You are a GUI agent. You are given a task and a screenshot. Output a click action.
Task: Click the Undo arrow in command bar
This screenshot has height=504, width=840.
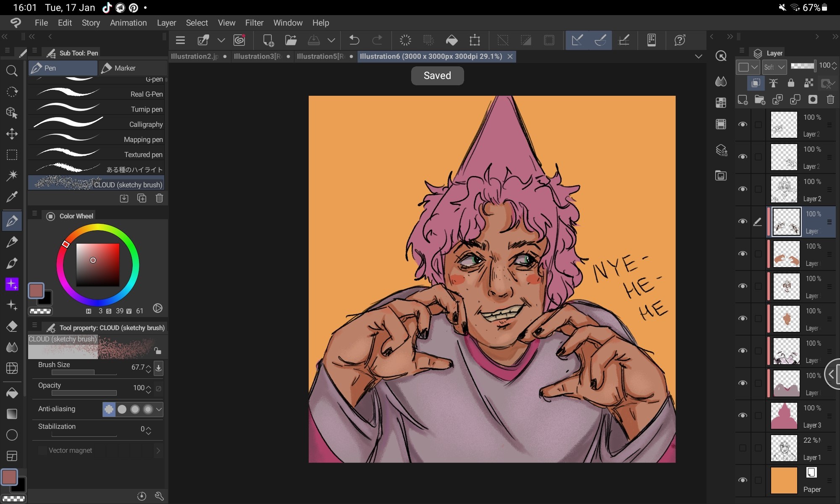coord(354,40)
